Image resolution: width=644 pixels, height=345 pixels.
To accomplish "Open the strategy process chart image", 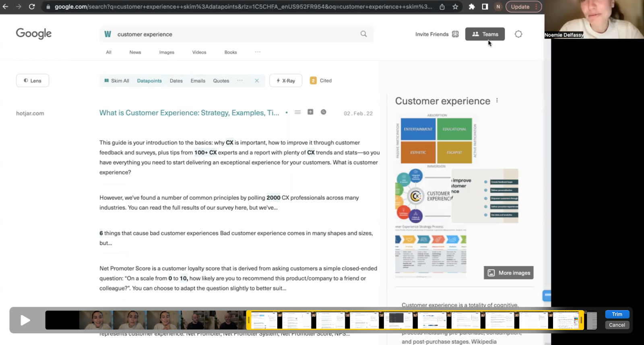I will (x=431, y=252).
